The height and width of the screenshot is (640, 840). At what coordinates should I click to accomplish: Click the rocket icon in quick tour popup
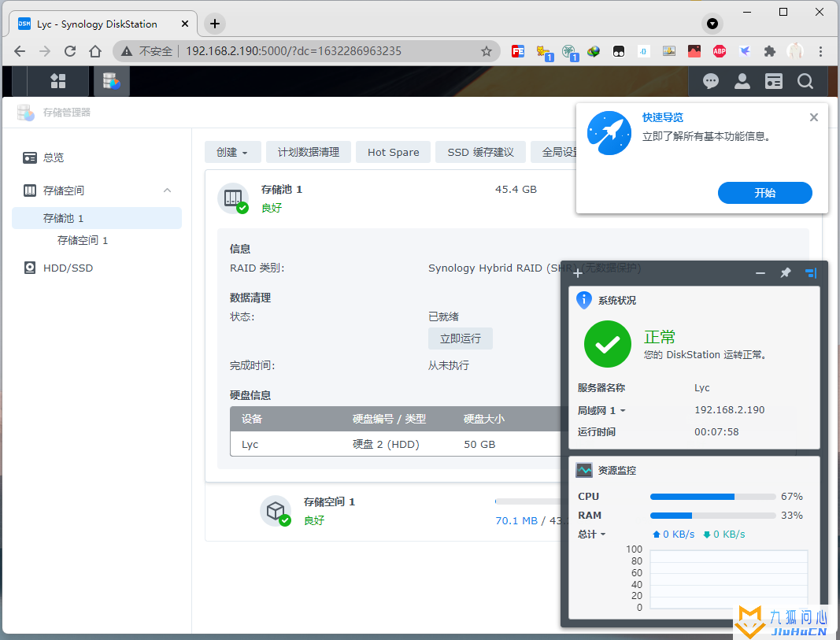609,133
